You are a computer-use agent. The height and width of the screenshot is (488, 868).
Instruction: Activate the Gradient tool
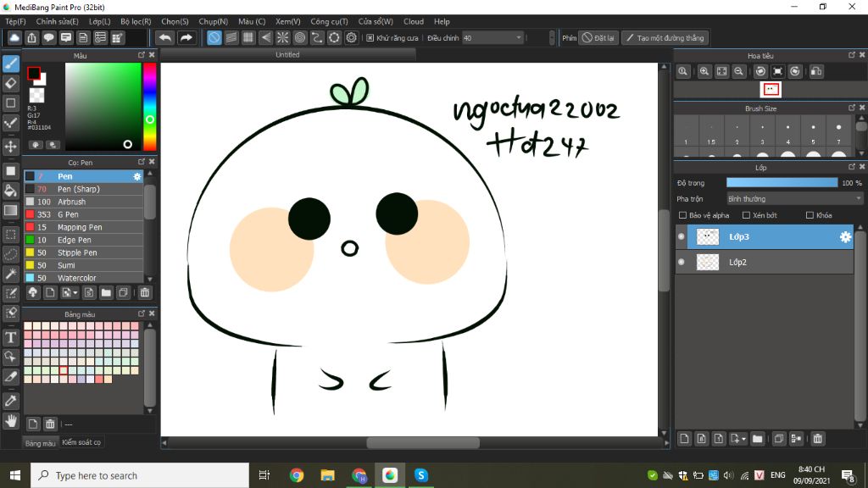(11, 210)
